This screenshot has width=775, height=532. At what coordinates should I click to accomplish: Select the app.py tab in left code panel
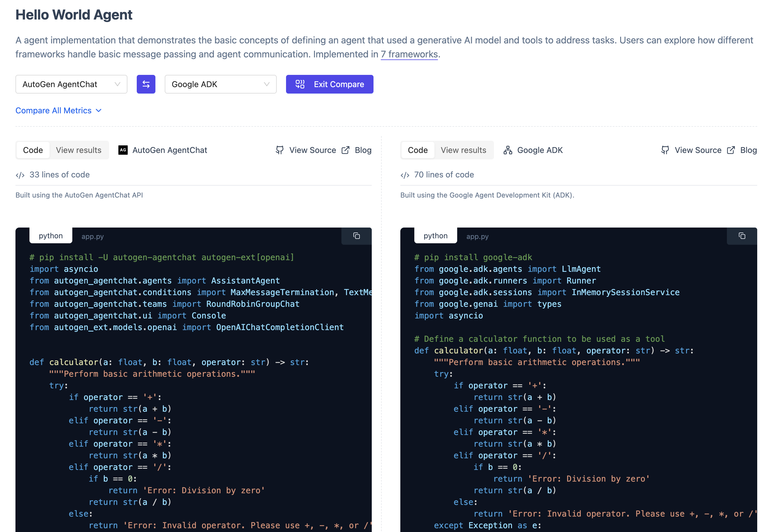[92, 236]
